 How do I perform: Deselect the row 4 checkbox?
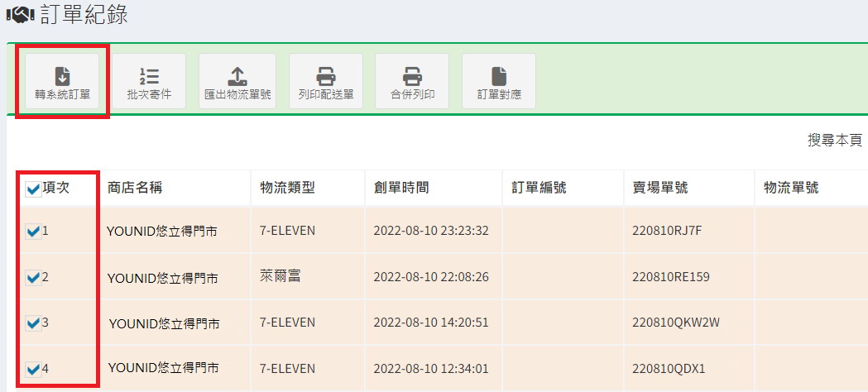(33, 369)
